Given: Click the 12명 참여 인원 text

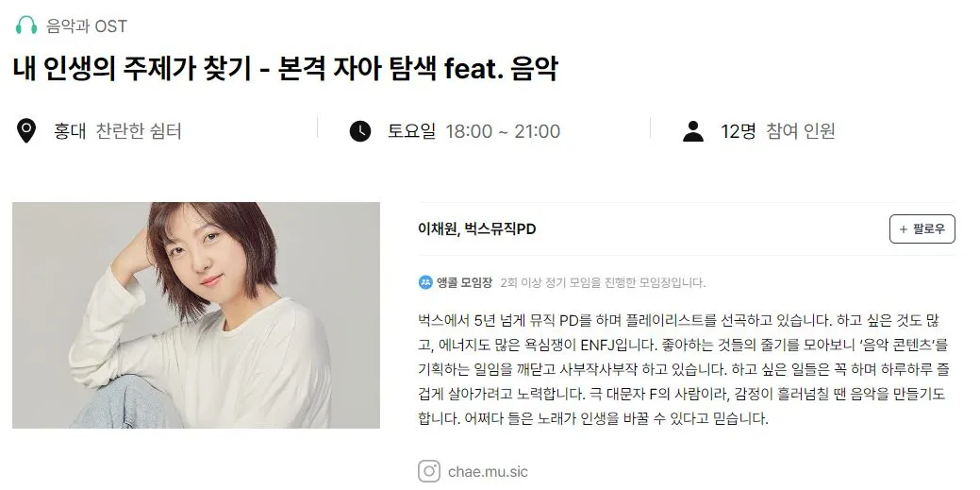Looking at the screenshot, I should [x=777, y=131].
